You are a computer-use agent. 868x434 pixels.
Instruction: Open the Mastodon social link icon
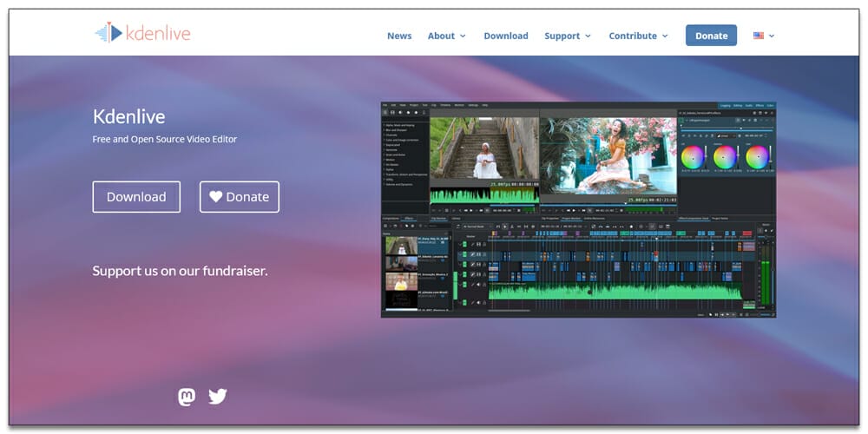(187, 397)
